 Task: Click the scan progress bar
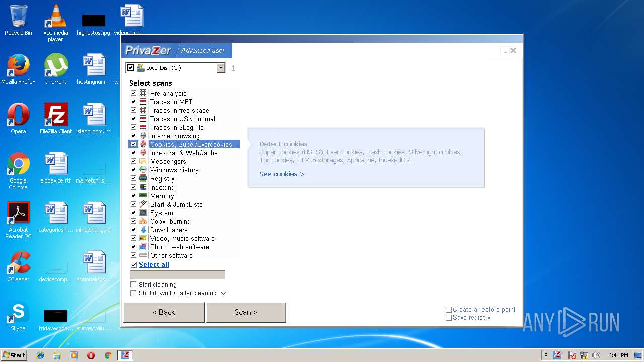(x=178, y=275)
